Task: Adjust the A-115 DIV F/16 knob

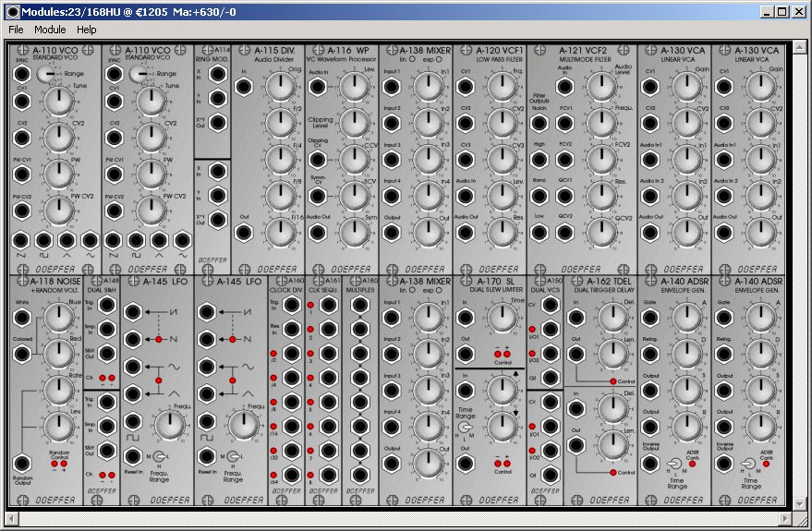Action: tap(280, 232)
